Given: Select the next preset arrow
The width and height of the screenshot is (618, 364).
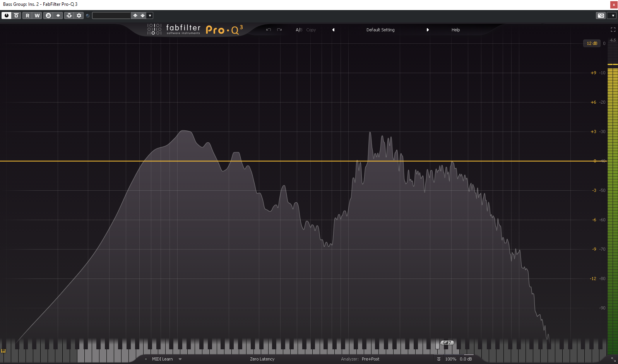Looking at the screenshot, I should tap(428, 30).
